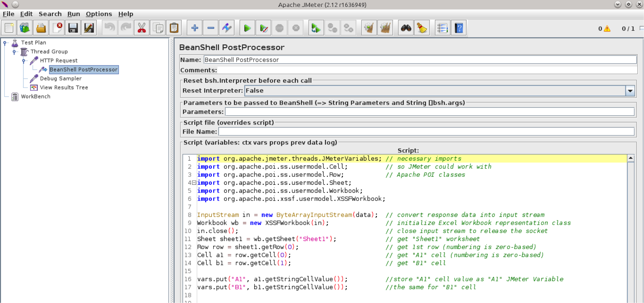The width and height of the screenshot is (644, 303).
Task: Open the File menu
Action: click(x=9, y=14)
